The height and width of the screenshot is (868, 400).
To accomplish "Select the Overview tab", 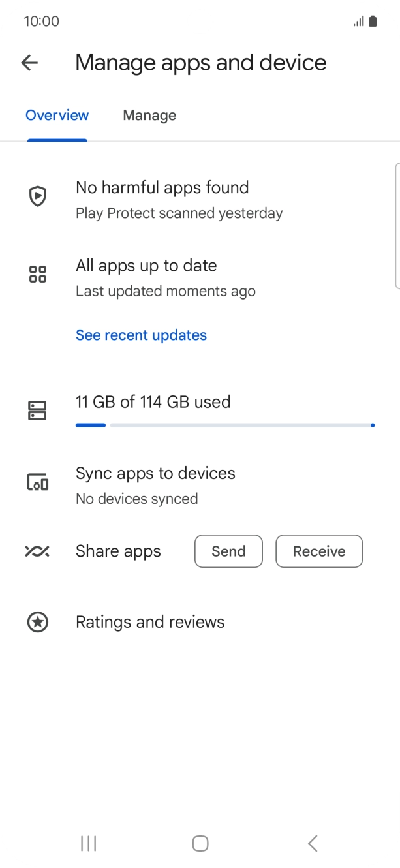I will (57, 116).
